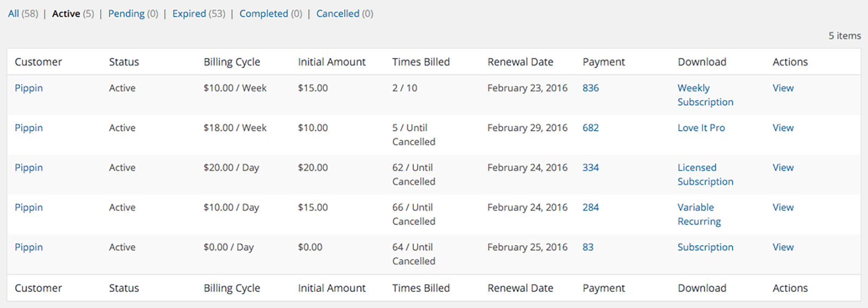This screenshot has width=868, height=308.
Task: Open customer Pippin on the $20.00 / Day row
Action: pyautogui.click(x=29, y=168)
